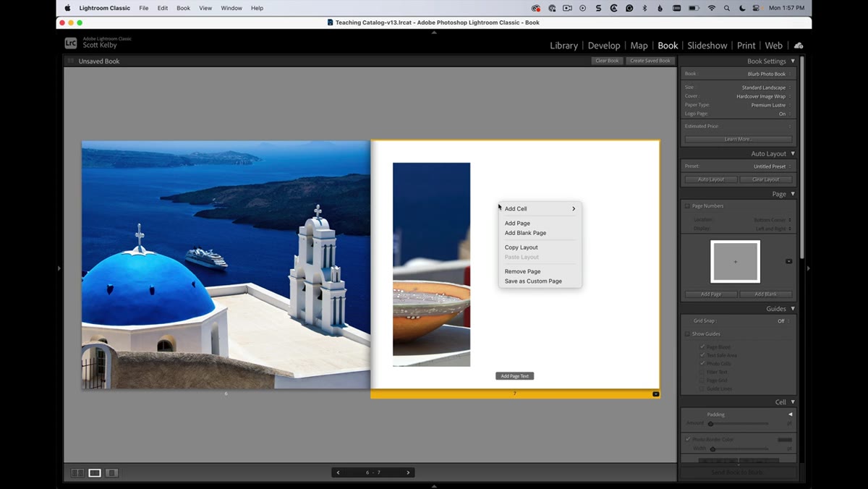Screen dimensions: 868x489
Task: Select the multi-page view icon
Action: point(77,473)
